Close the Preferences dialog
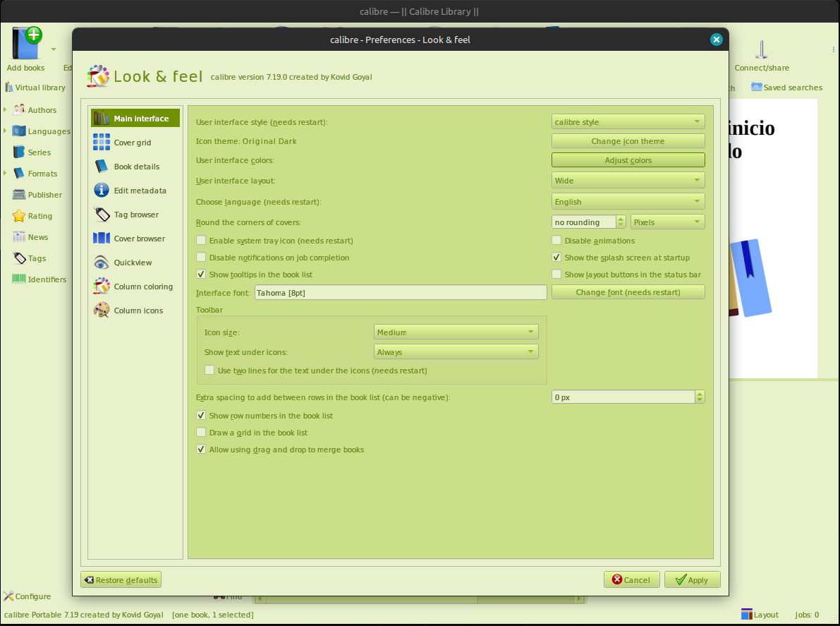 click(x=717, y=39)
